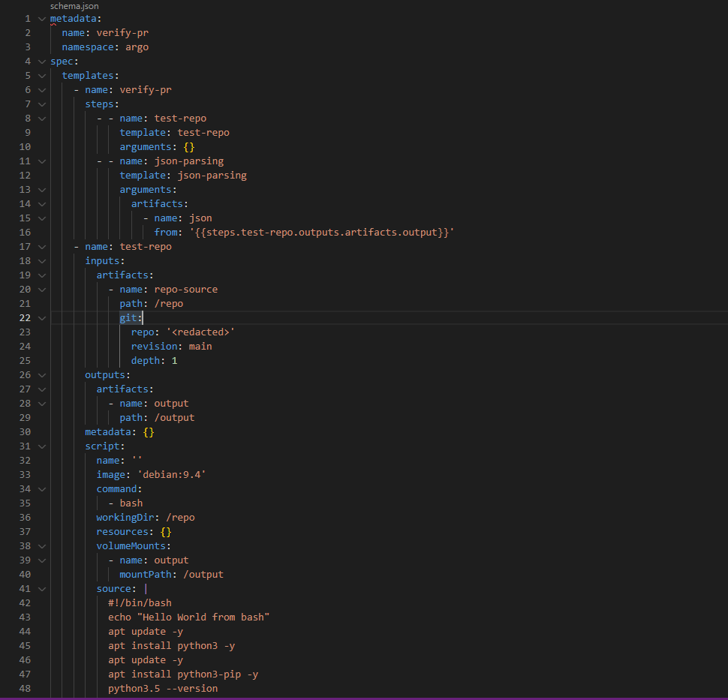Fold the test-repo template on line 17
The image size is (728, 700).
point(42,247)
